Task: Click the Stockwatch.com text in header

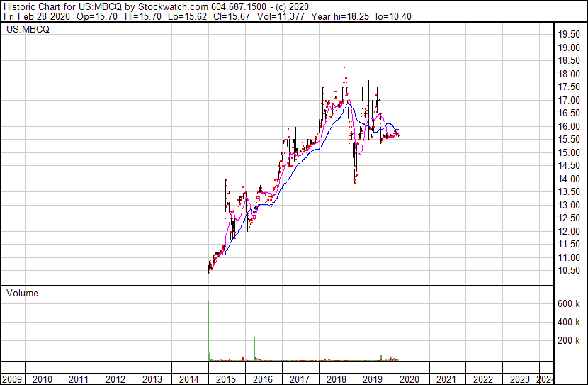Action: click(171, 6)
